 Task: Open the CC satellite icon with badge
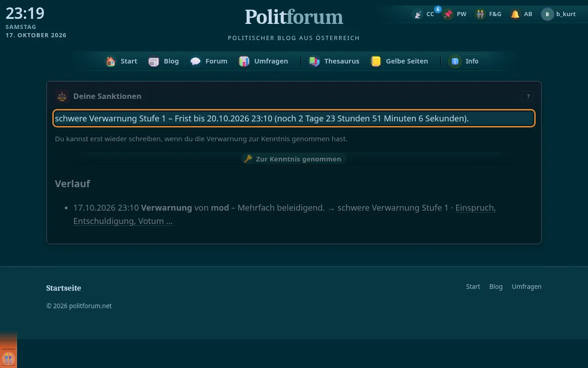(x=418, y=14)
